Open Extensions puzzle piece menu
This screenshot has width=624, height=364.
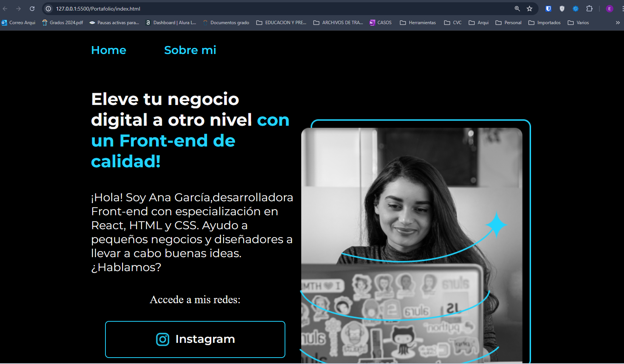[589, 9]
